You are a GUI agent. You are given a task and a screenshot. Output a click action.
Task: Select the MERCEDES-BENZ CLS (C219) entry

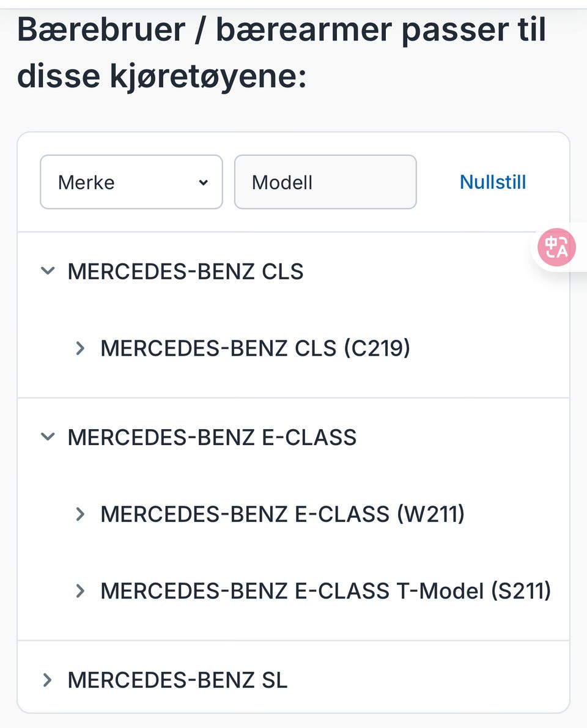(x=255, y=348)
